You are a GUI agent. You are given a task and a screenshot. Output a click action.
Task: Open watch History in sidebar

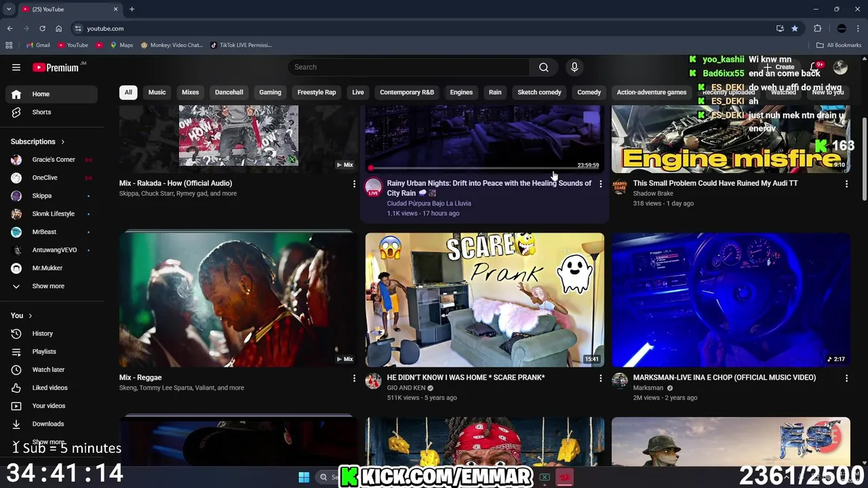click(53, 333)
